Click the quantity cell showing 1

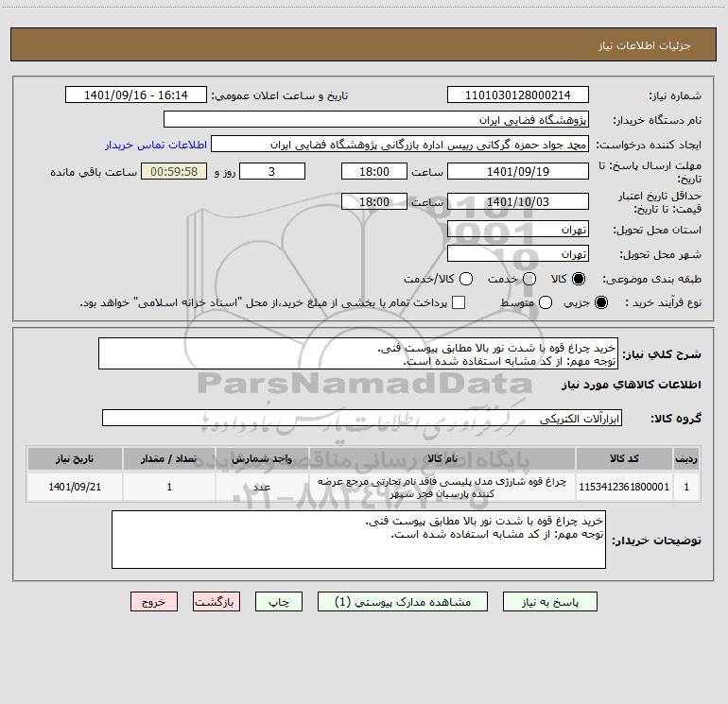(x=169, y=487)
